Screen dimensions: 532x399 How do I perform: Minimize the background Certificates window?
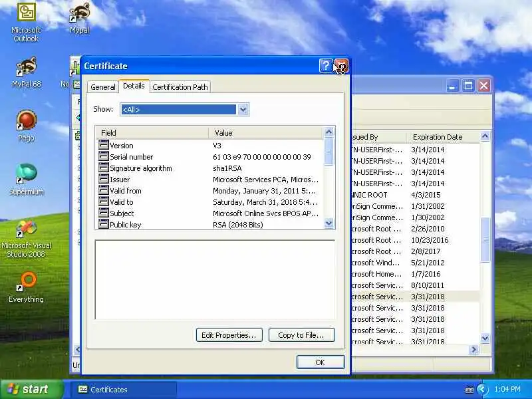coord(453,86)
